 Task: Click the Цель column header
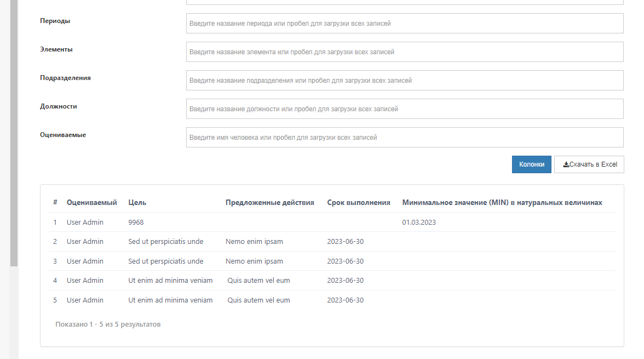click(x=137, y=203)
